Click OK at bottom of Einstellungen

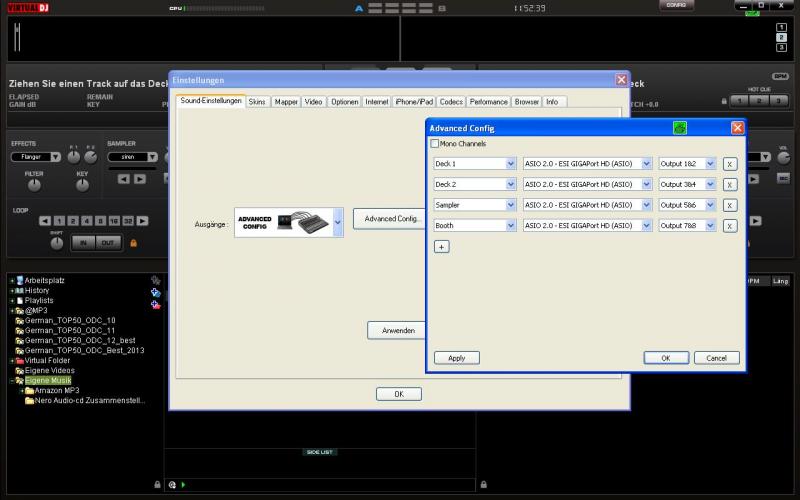(x=399, y=394)
